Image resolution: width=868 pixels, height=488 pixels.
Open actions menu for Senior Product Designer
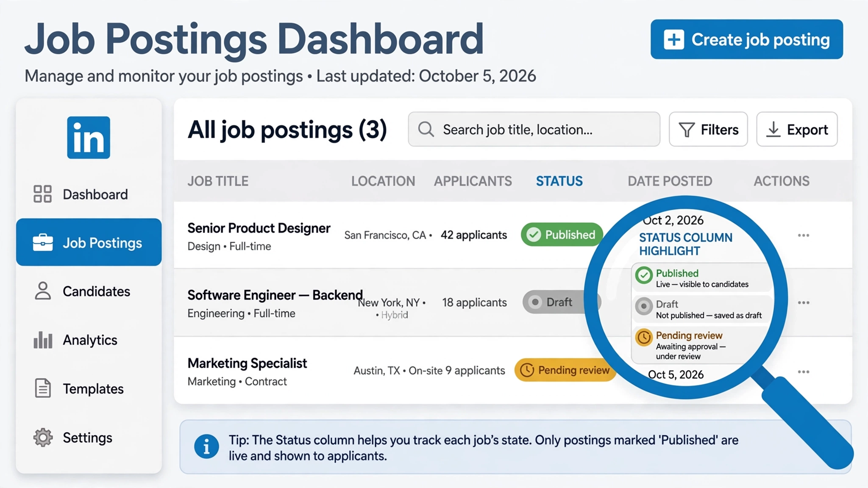(804, 235)
